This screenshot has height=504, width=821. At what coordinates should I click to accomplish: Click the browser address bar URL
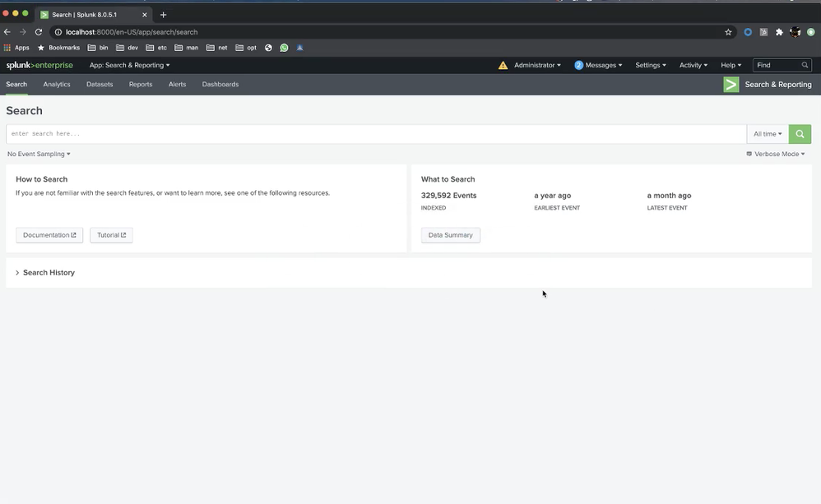[132, 32]
